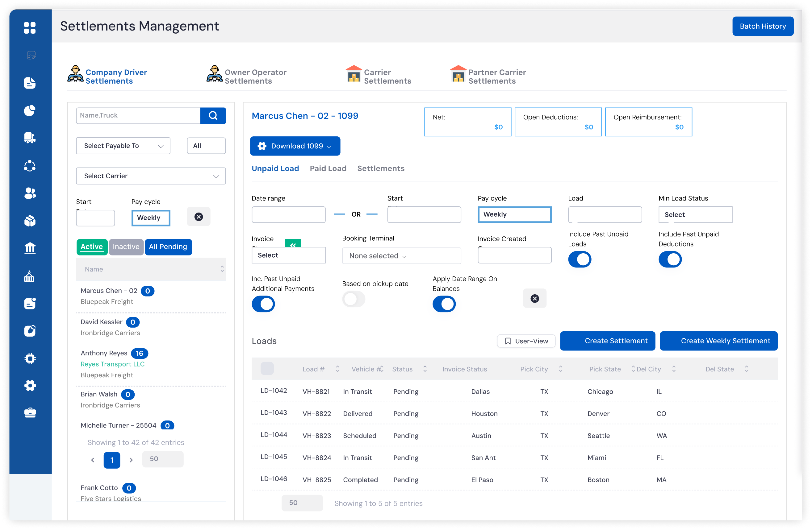812x530 pixels.
Task: Filter drivers by All Pending
Action: pyautogui.click(x=168, y=247)
